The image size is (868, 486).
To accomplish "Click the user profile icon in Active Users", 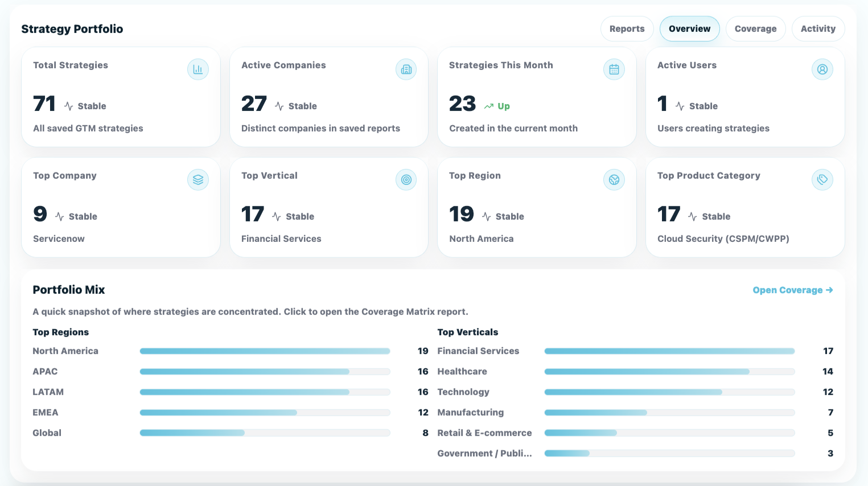I will pyautogui.click(x=822, y=69).
